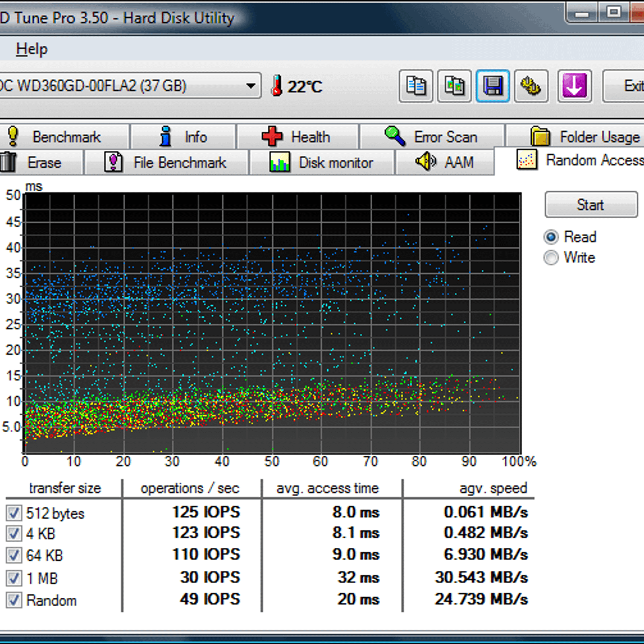Screen dimensions: 644x644
Task: Click the red cross Health icon
Action: [x=272, y=136]
